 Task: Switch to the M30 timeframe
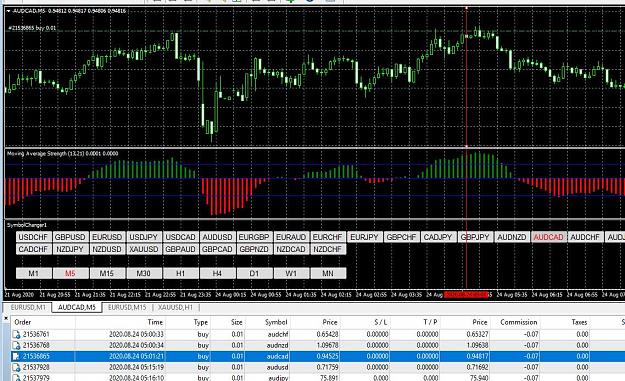[144, 273]
